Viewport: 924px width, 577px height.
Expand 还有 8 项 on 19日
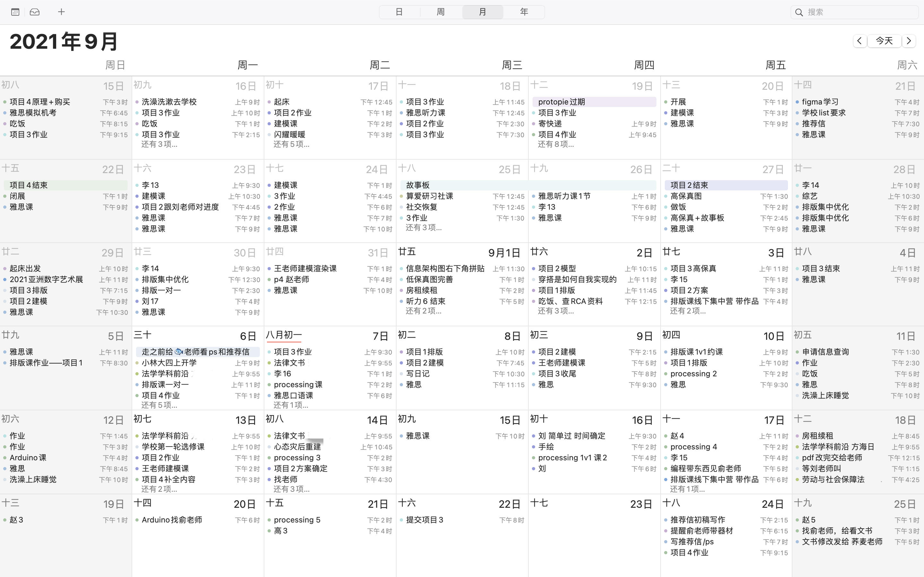pyautogui.click(x=556, y=145)
